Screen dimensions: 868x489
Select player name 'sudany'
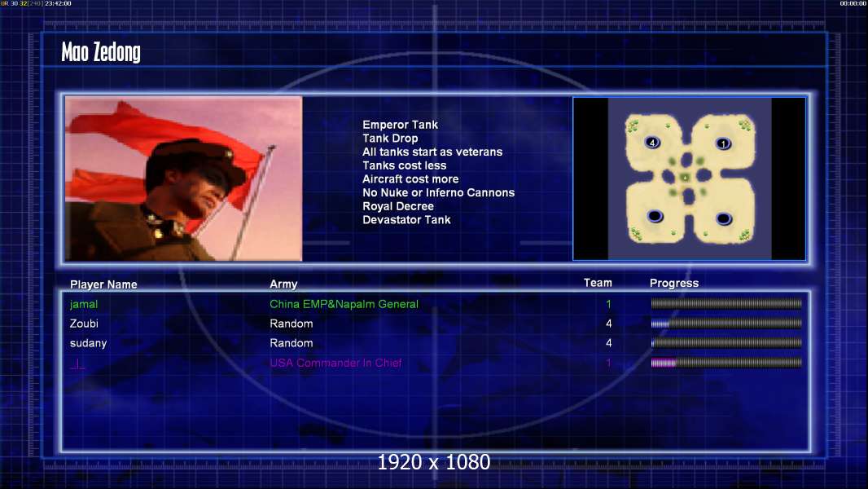click(88, 343)
